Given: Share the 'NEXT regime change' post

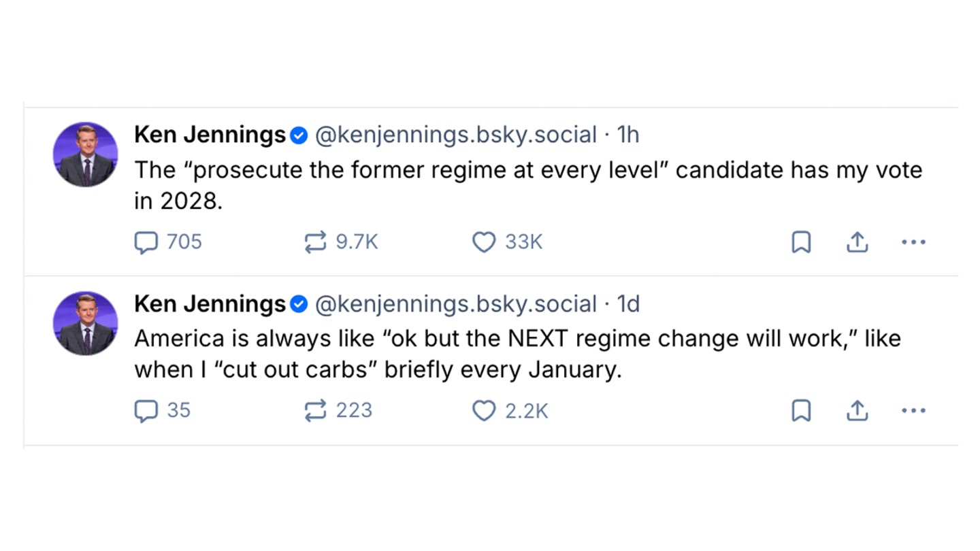Looking at the screenshot, I should (x=857, y=411).
